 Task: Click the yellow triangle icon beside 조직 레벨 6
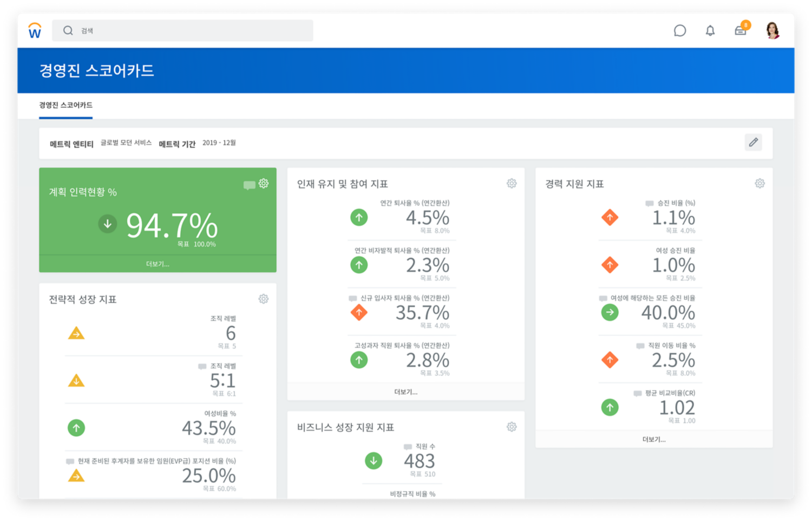76,333
